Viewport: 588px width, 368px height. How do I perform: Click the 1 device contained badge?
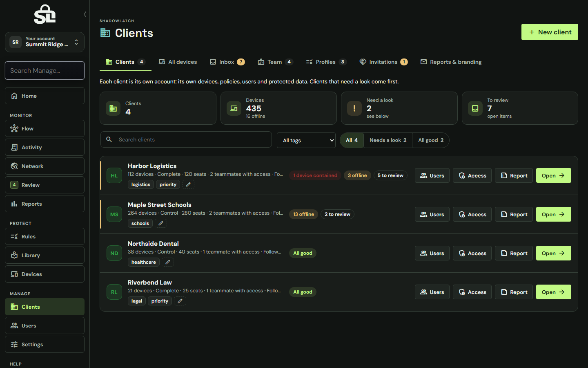(315, 175)
